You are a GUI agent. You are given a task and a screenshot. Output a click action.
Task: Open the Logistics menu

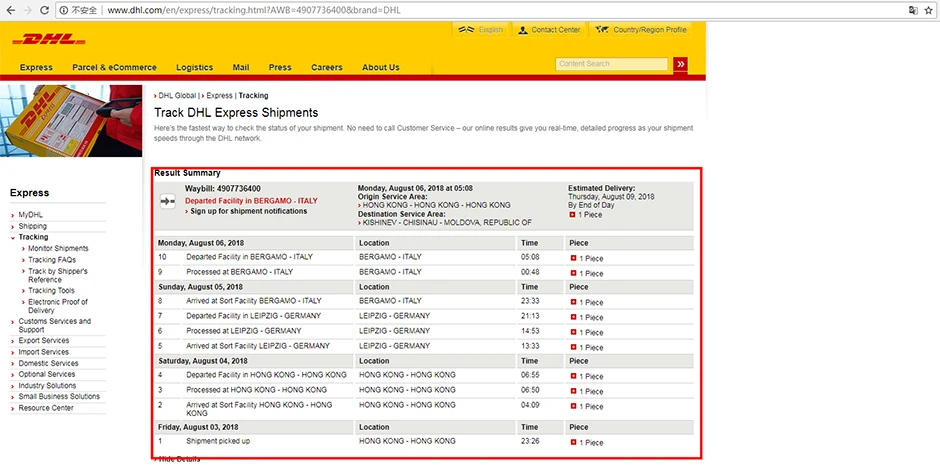(194, 68)
